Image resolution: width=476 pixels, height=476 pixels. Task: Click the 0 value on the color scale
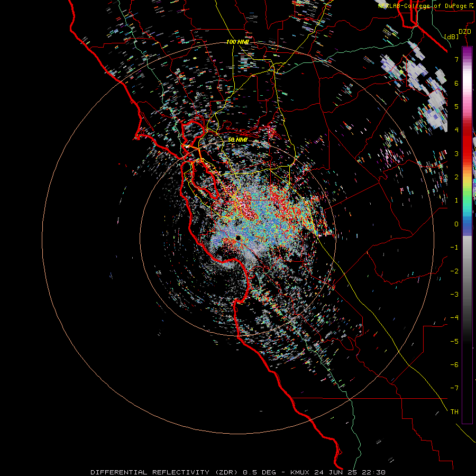(x=456, y=224)
